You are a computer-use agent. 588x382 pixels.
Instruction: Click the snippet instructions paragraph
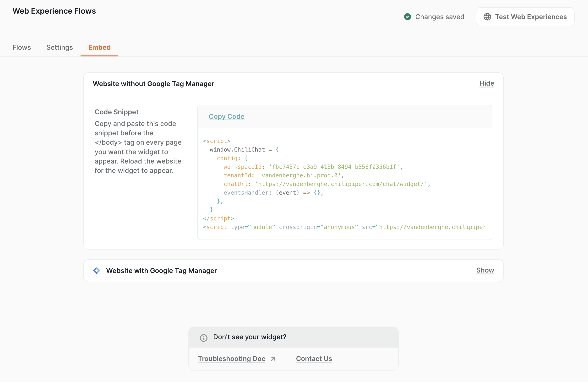coord(138,147)
